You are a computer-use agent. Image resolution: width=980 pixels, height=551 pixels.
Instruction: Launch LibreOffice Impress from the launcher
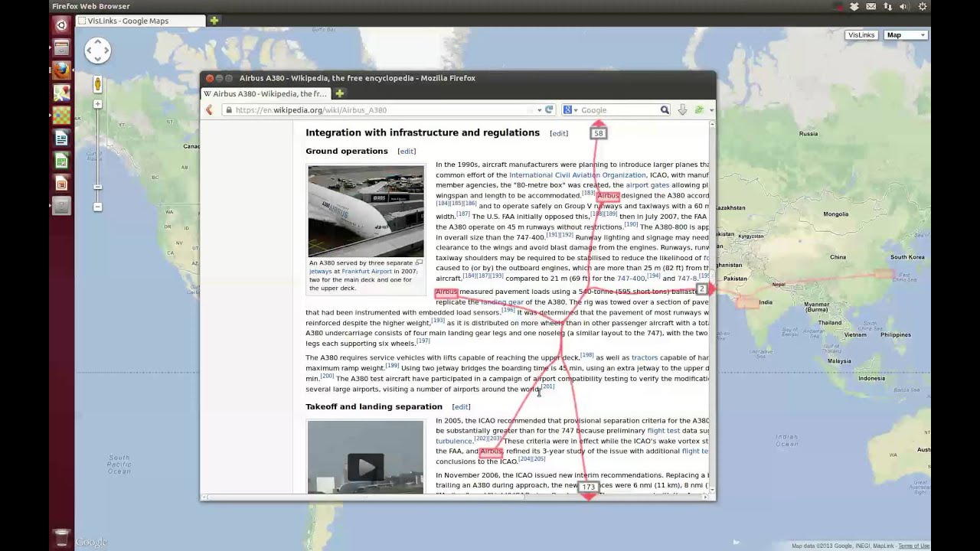pos(61,184)
